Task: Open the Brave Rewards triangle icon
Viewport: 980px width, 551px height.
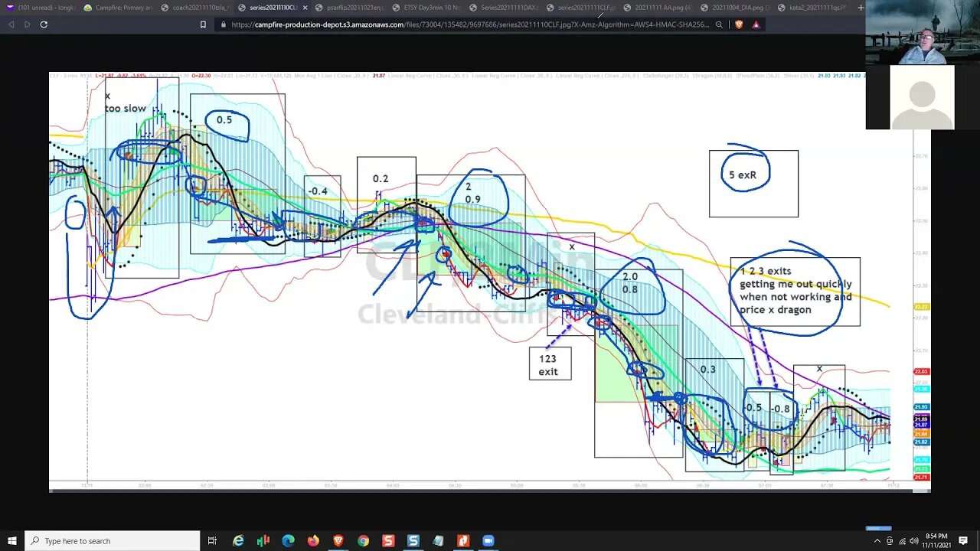Action: point(756,24)
